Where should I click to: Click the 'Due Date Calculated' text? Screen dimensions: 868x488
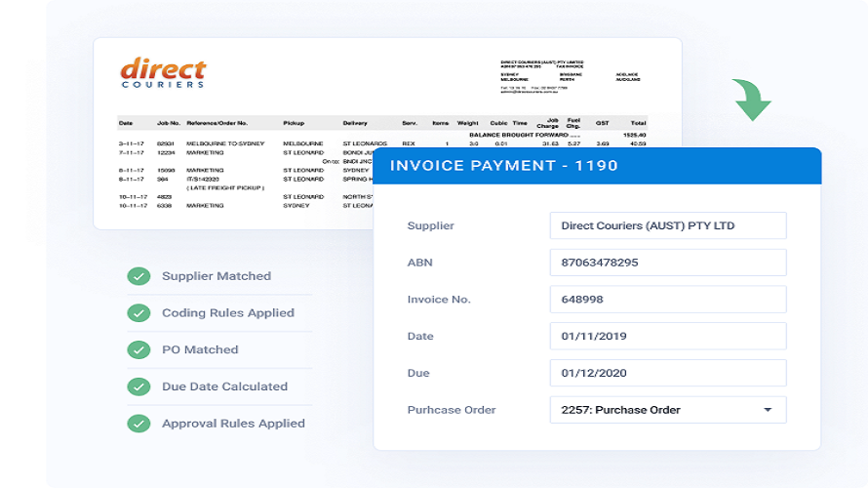[x=224, y=386]
